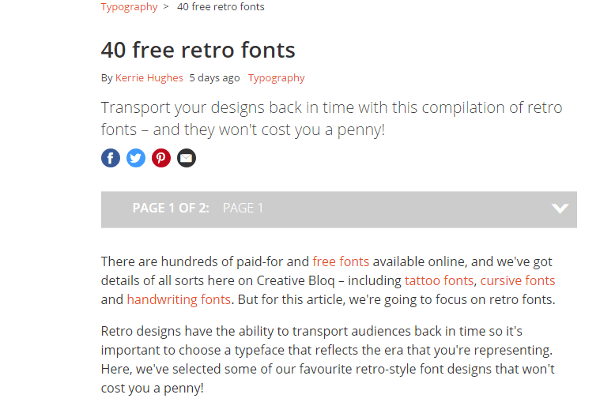Click the breadcrumb separator arrow after Typography
The height and width of the screenshot is (402, 600).
(x=166, y=7)
